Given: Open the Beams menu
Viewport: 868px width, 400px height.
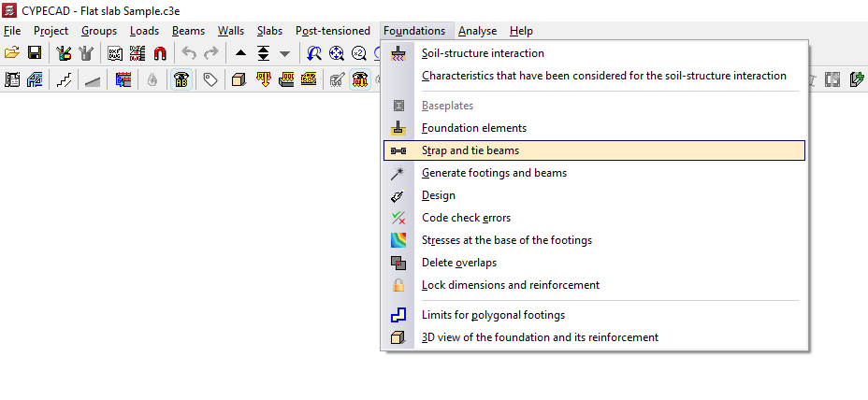Looking at the screenshot, I should 188,31.
